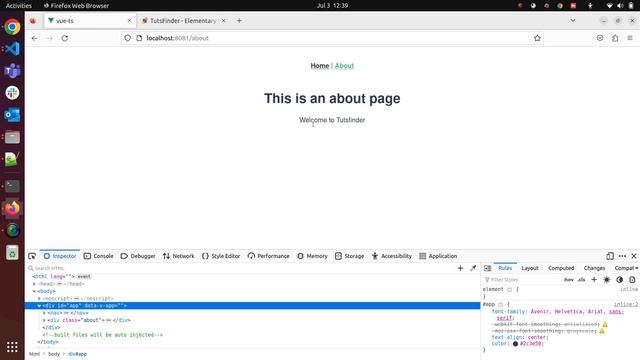The height and width of the screenshot is (360, 640).
Task: Launch Google Chrome from the dock
Action: pyautogui.click(x=12, y=27)
